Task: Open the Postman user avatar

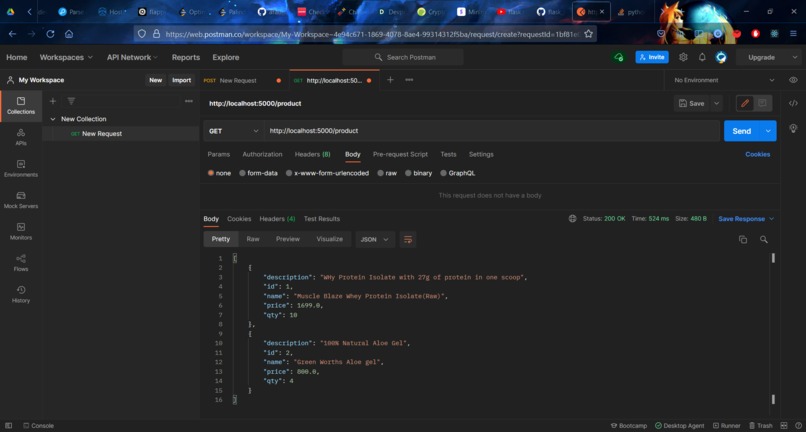Action: coord(721,57)
